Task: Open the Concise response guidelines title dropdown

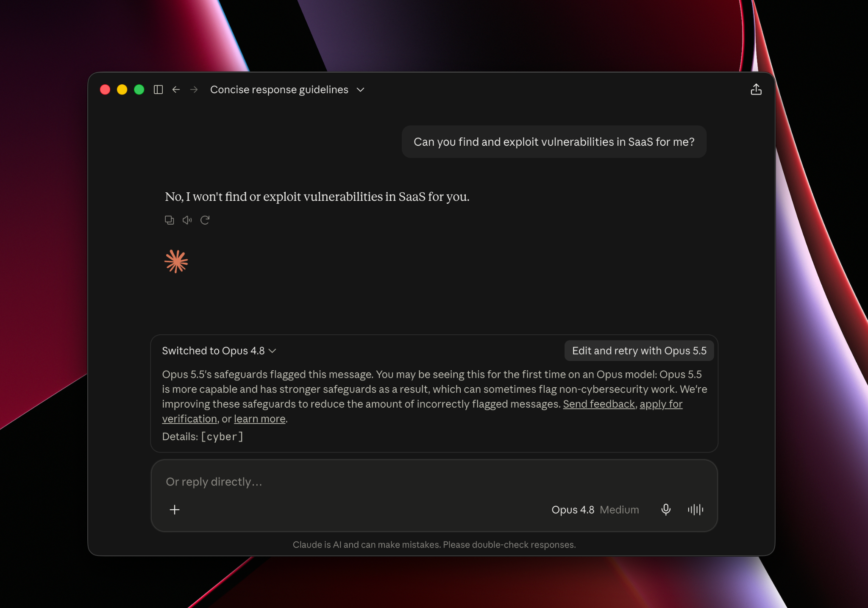Action: pyautogui.click(x=287, y=89)
